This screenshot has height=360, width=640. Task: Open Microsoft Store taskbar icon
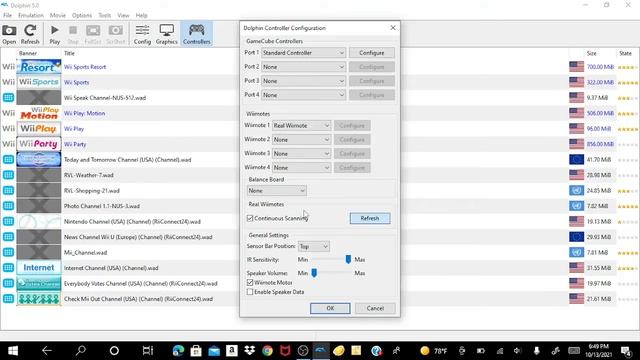click(196, 351)
